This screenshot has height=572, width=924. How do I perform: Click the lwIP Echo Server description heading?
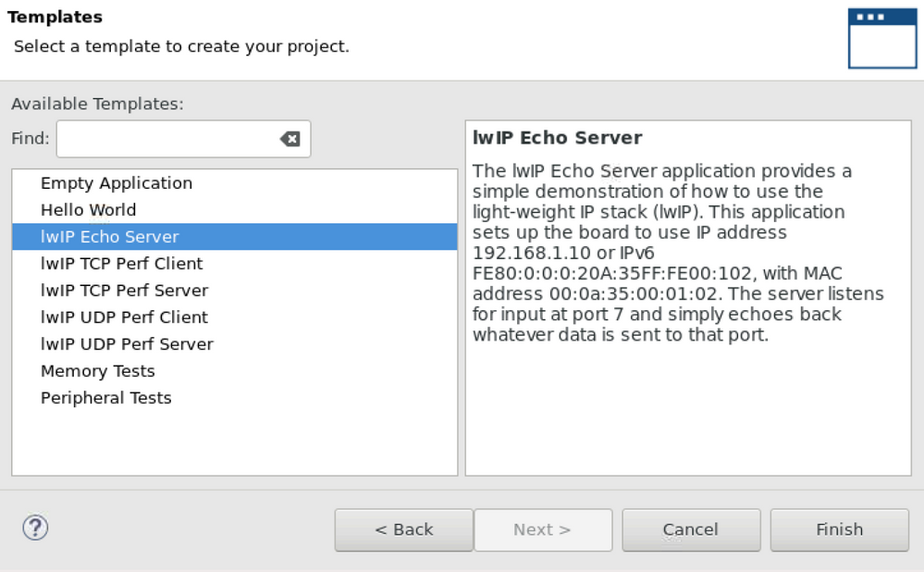point(557,138)
